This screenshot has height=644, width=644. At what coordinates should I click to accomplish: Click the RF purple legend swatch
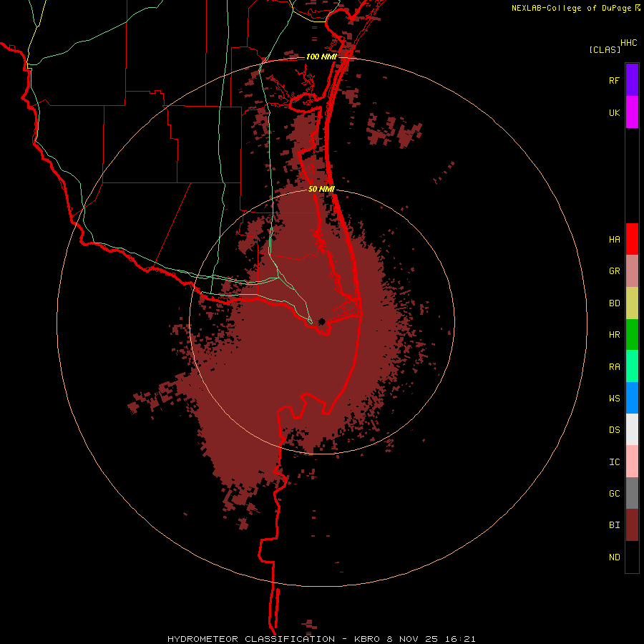[x=632, y=80]
